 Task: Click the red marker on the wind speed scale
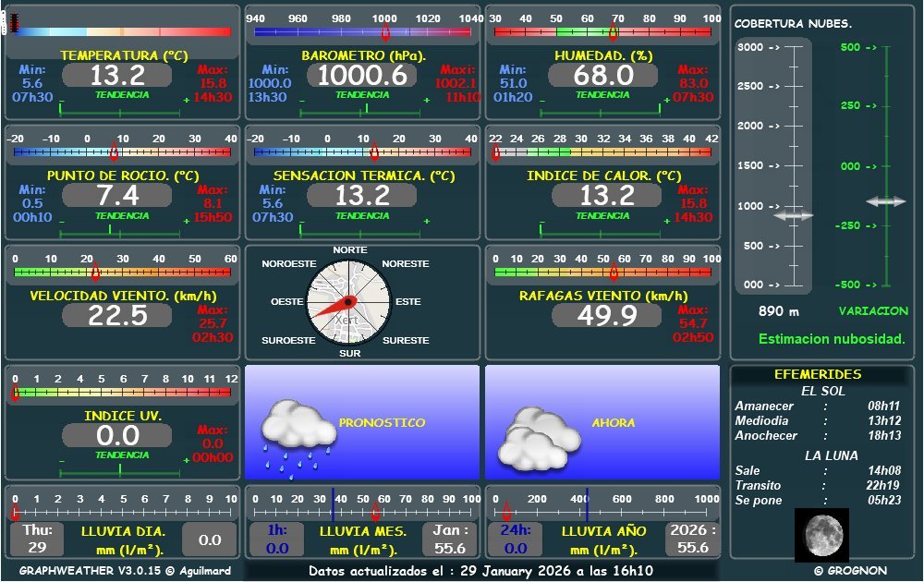(x=95, y=272)
